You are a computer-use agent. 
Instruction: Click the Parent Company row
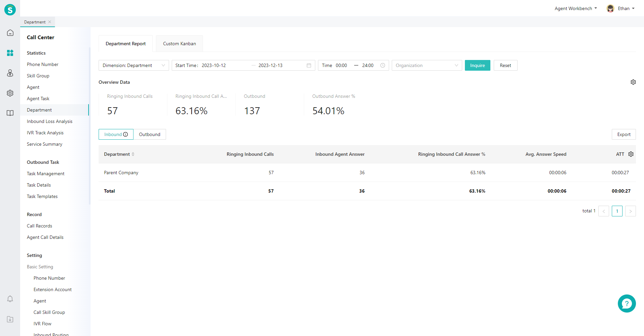coord(367,173)
